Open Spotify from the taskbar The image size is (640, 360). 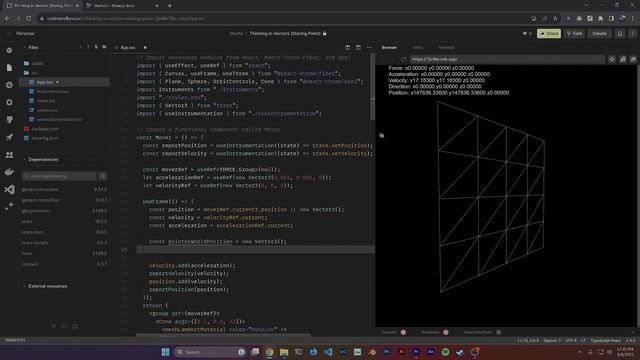(x=445, y=352)
